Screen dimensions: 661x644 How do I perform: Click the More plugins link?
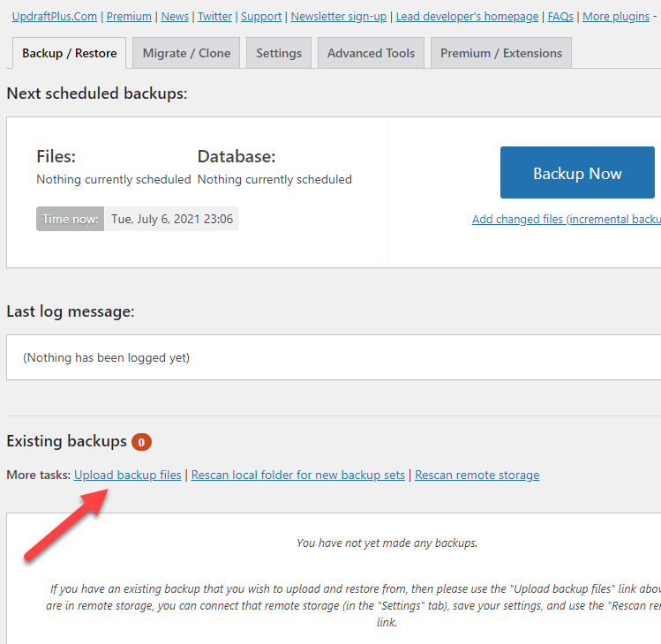pyautogui.click(x=615, y=16)
